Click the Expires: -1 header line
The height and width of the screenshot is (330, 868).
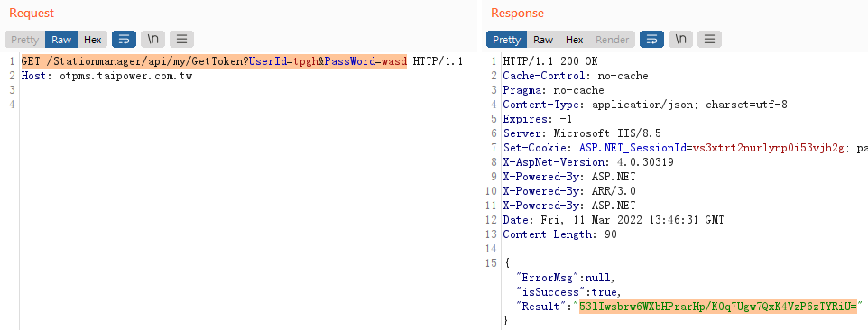pos(538,119)
